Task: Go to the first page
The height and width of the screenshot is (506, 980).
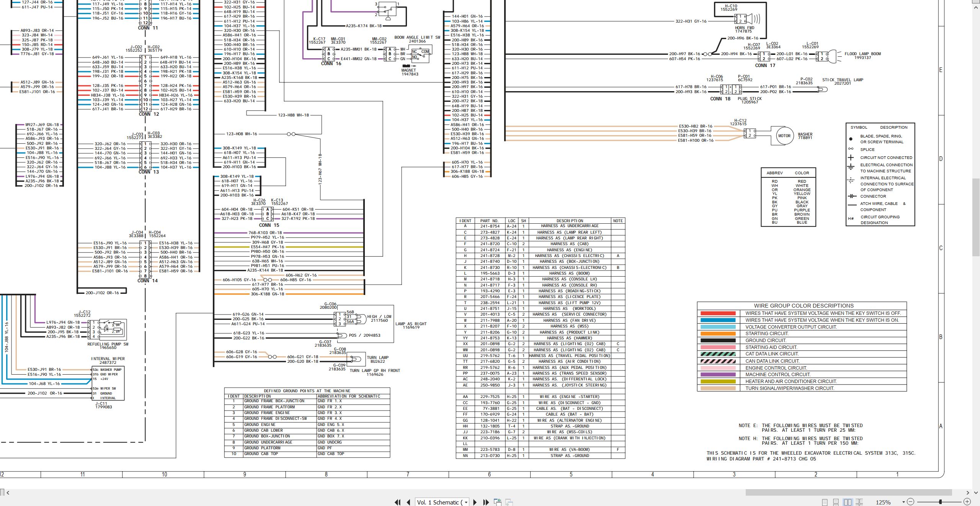Action: tap(398, 502)
